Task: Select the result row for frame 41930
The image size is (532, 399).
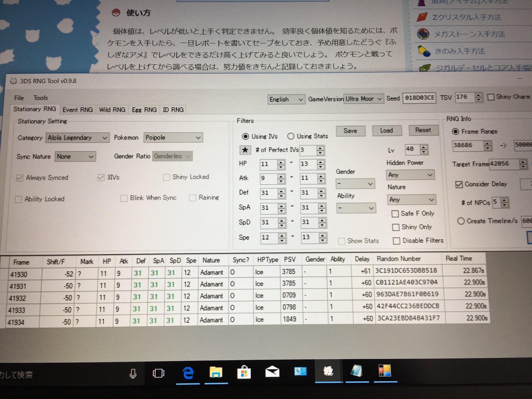Action: pyautogui.click(x=247, y=272)
